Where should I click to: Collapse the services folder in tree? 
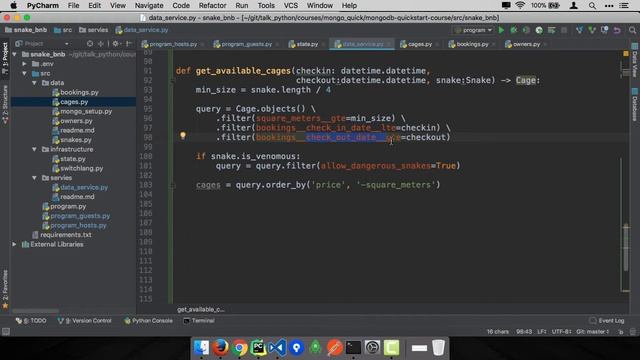point(34,178)
